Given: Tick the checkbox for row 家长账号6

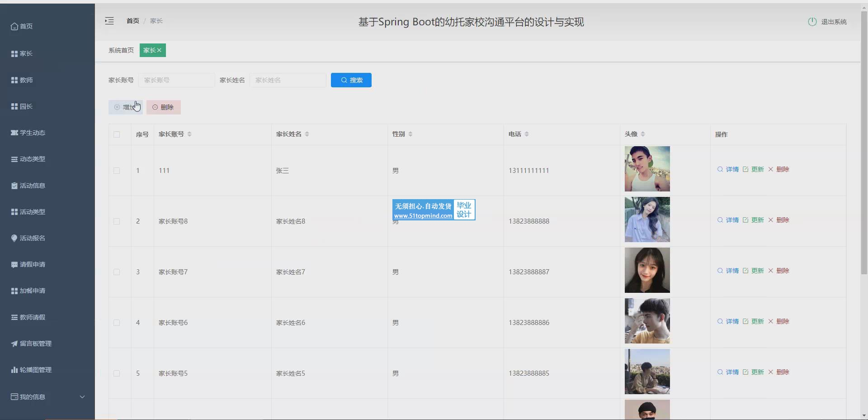Looking at the screenshot, I should pos(117,323).
